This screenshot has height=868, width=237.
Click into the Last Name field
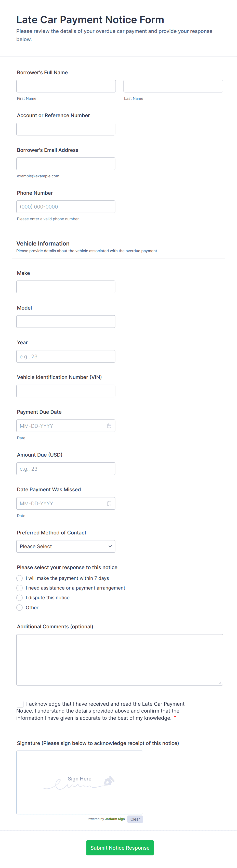(173, 86)
